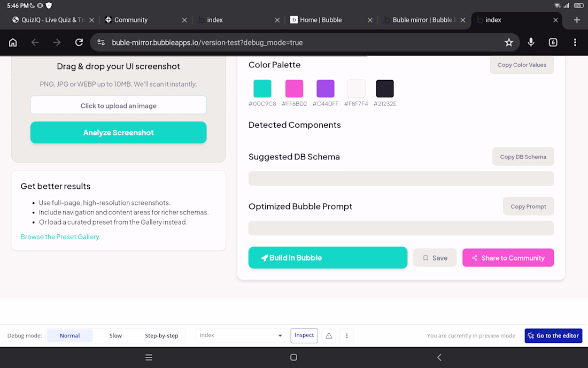588x368 pixels.
Task: Click the Inspect button
Action: (x=304, y=335)
